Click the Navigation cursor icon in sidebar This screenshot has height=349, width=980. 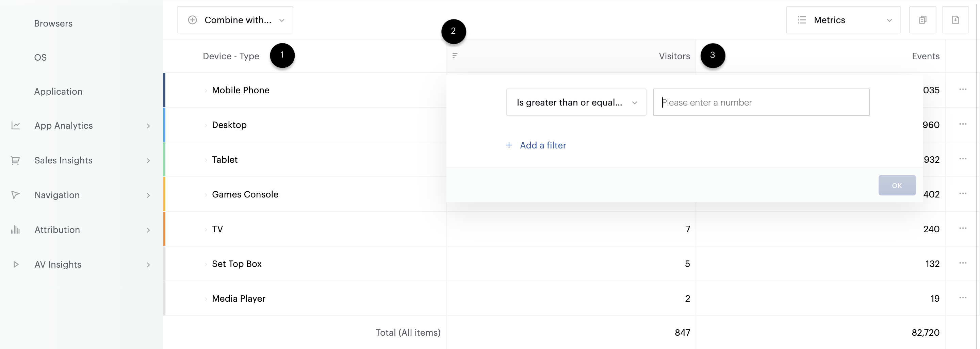tap(15, 195)
